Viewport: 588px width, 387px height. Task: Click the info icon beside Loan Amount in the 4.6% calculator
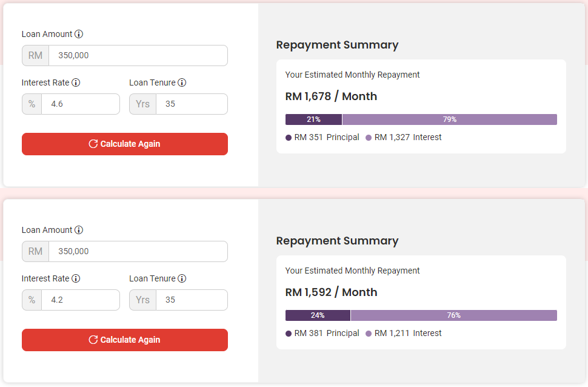[79, 35]
